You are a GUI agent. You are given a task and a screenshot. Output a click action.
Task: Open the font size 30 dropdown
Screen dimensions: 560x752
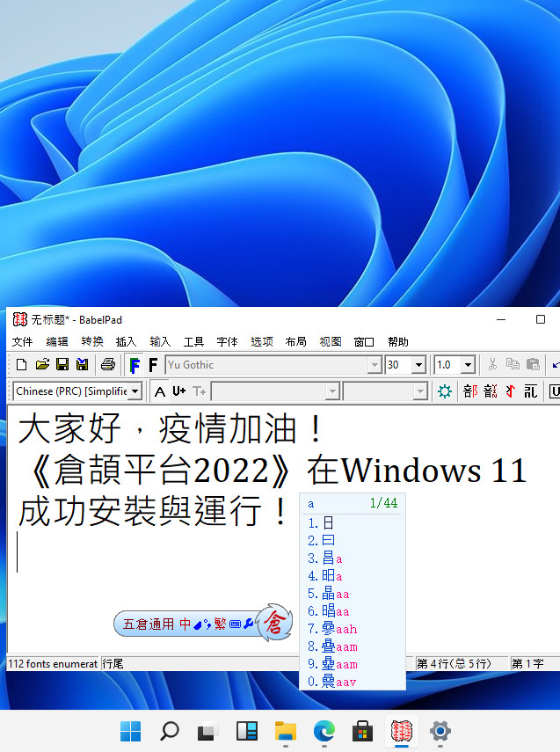point(418,365)
